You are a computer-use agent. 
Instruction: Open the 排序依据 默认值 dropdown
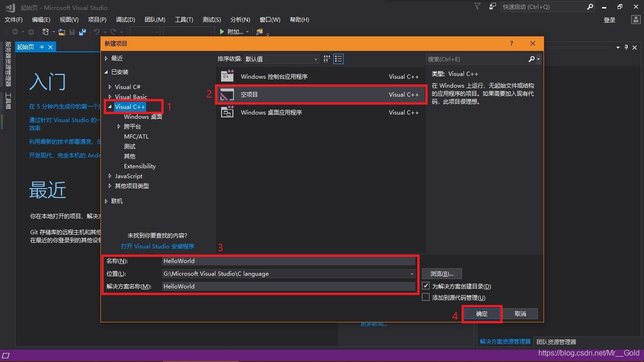[x=281, y=59]
